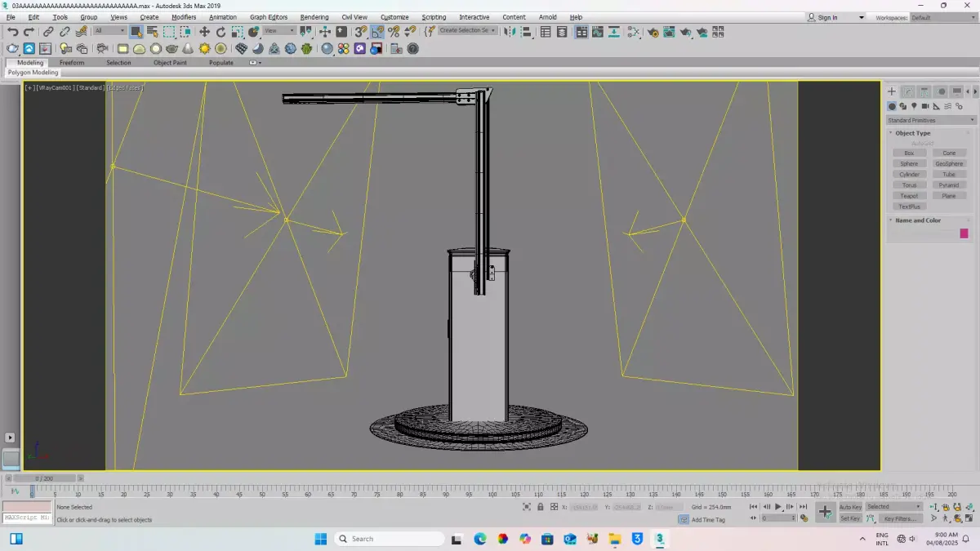Open Render Setup with the teapot gear icon
The image size is (980, 551).
(653, 32)
